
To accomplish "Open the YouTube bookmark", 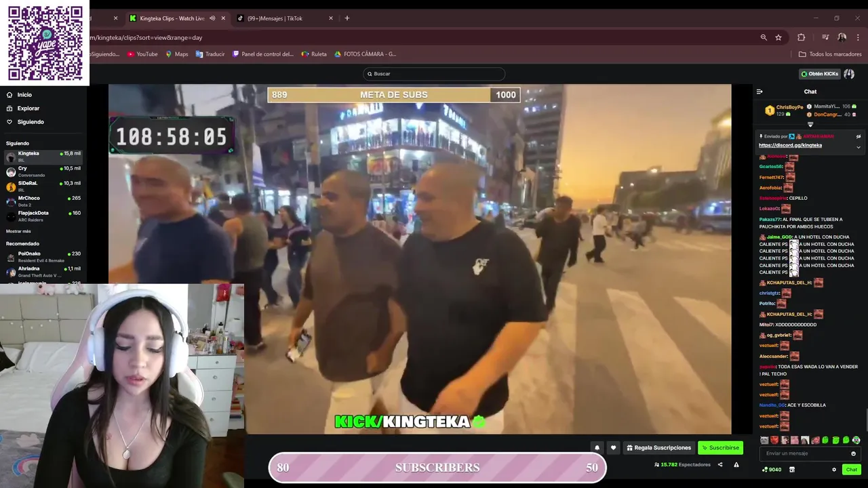I will [142, 54].
